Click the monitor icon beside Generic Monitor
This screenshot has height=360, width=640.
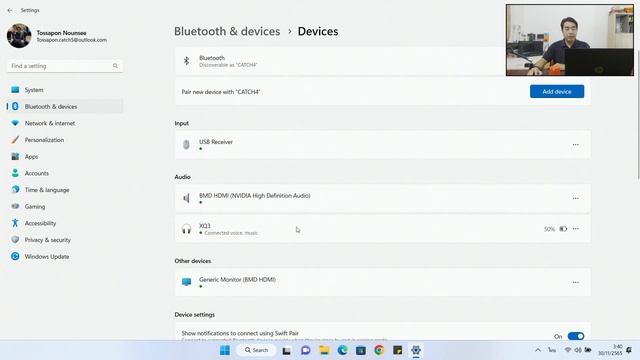[186, 282]
